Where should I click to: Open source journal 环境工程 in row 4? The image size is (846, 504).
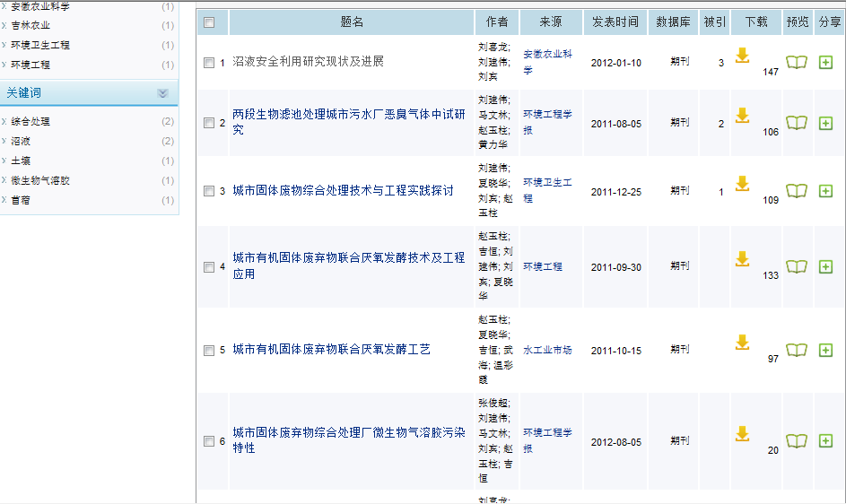pos(543,266)
